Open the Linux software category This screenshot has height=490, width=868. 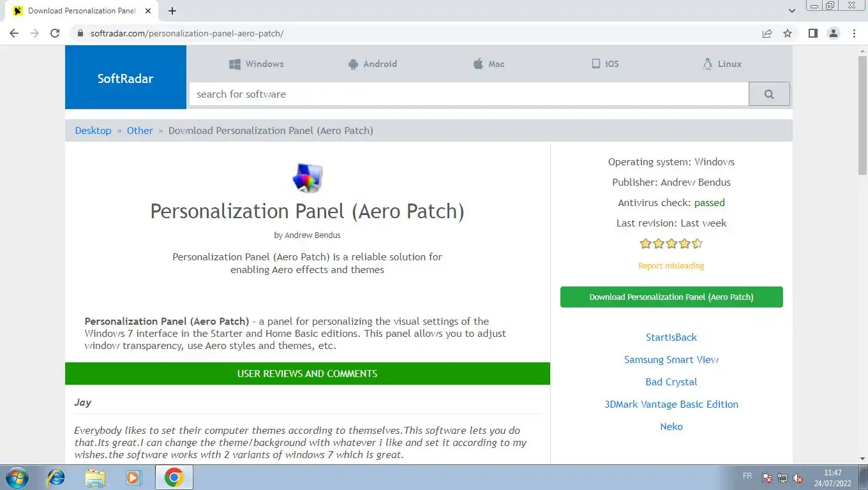pyautogui.click(x=722, y=64)
